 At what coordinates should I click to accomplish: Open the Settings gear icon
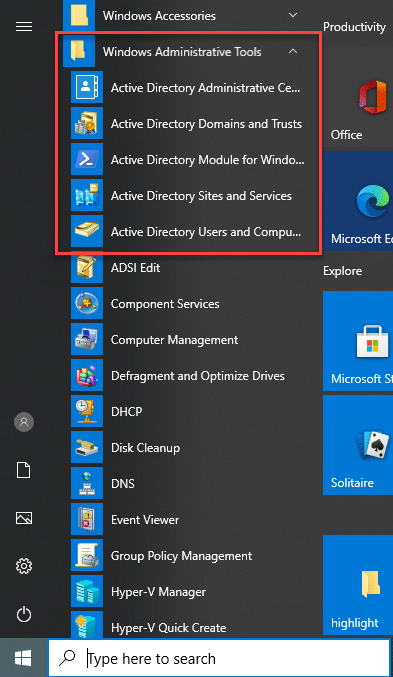(x=24, y=566)
